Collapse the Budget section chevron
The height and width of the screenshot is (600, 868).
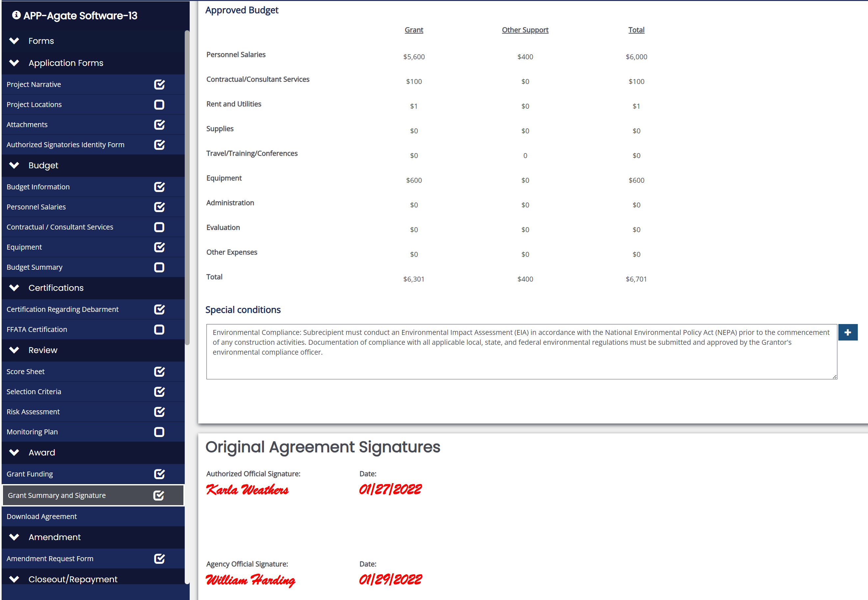14,165
